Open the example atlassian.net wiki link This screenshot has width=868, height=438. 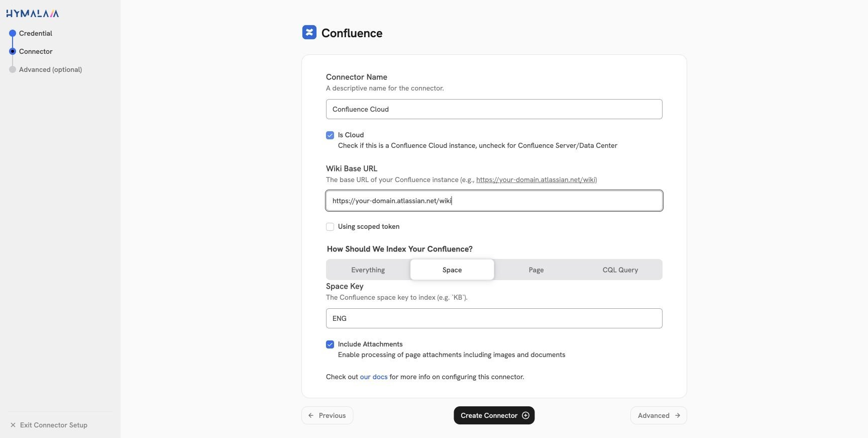tap(536, 180)
